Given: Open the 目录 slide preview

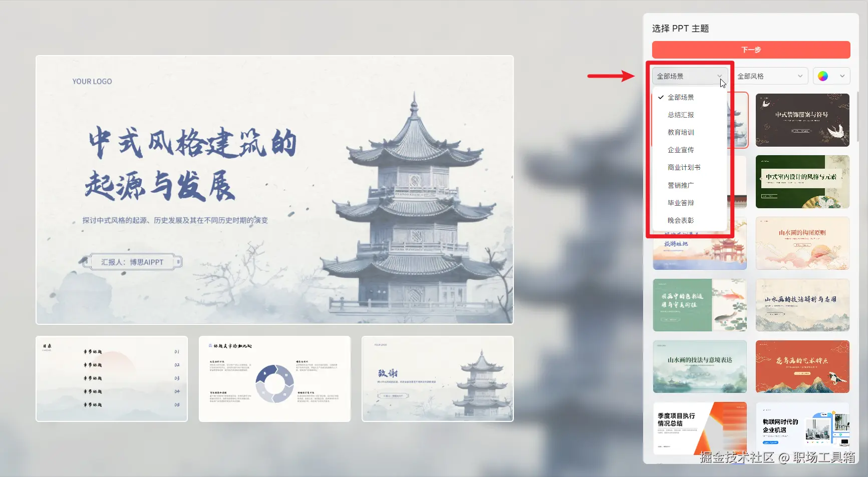Looking at the screenshot, I should click(x=111, y=378).
